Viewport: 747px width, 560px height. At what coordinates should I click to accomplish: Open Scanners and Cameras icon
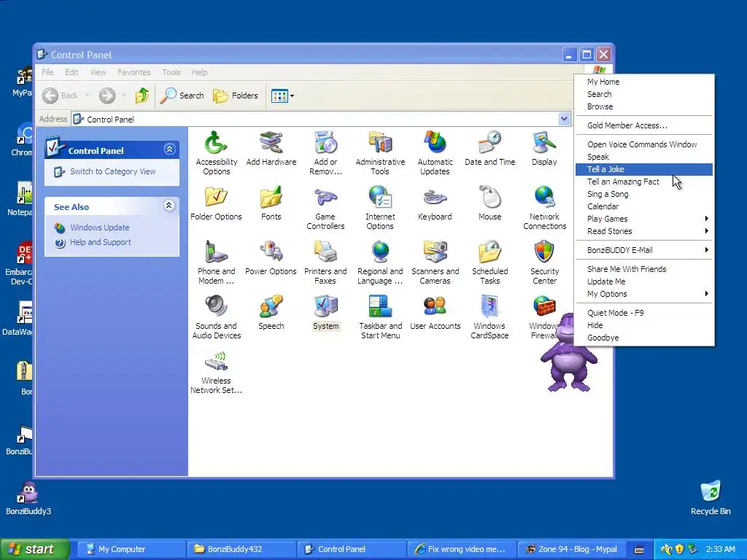pos(435,262)
